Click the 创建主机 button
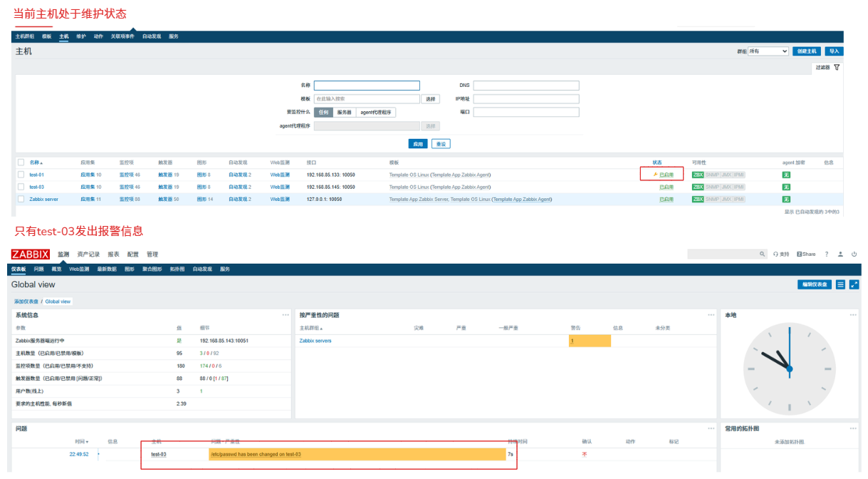 807,51
